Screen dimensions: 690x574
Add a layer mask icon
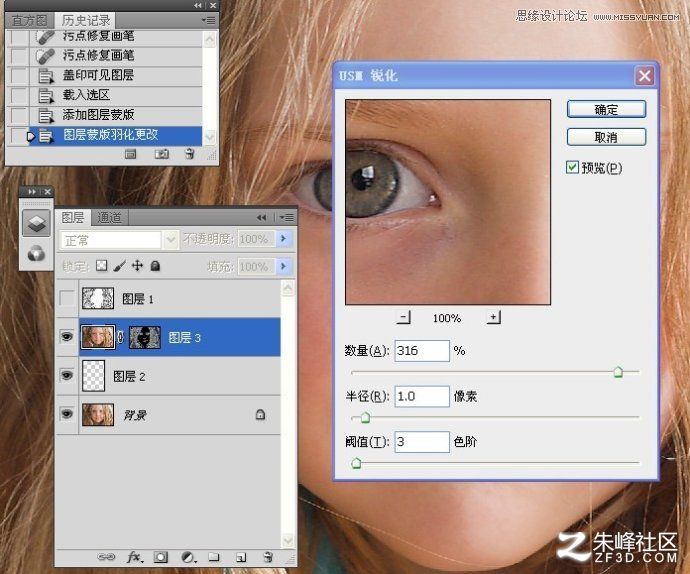[161, 557]
